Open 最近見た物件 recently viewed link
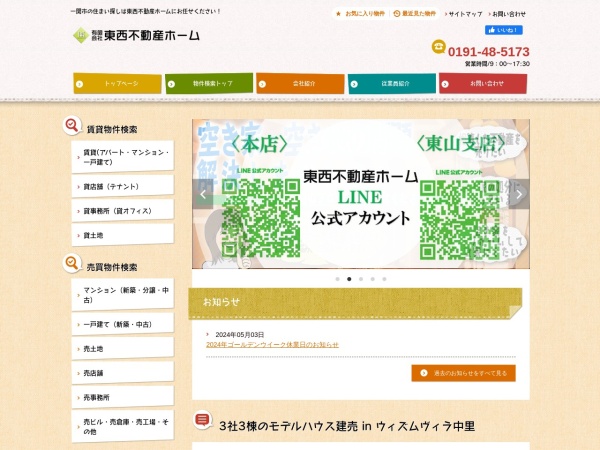Viewport: 600px width, 450px height. [415, 14]
